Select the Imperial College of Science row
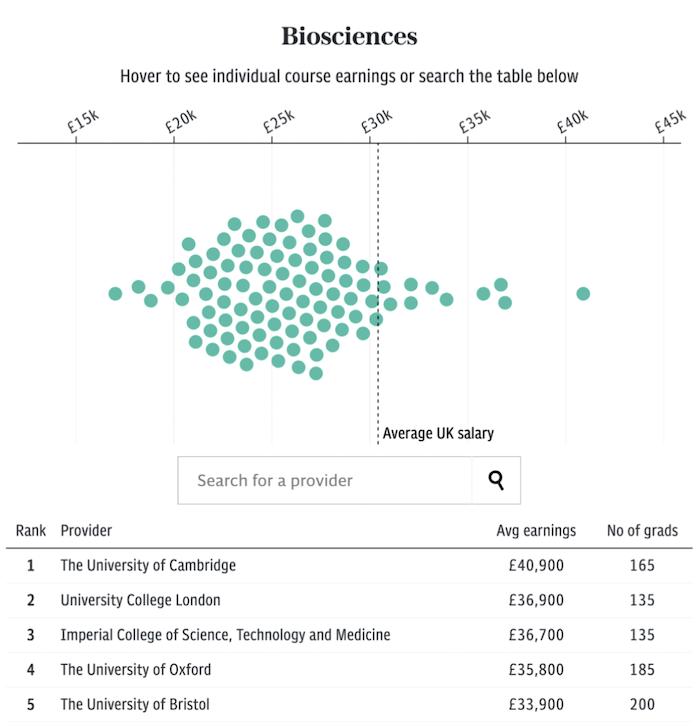The height and width of the screenshot is (722, 700). [x=349, y=635]
